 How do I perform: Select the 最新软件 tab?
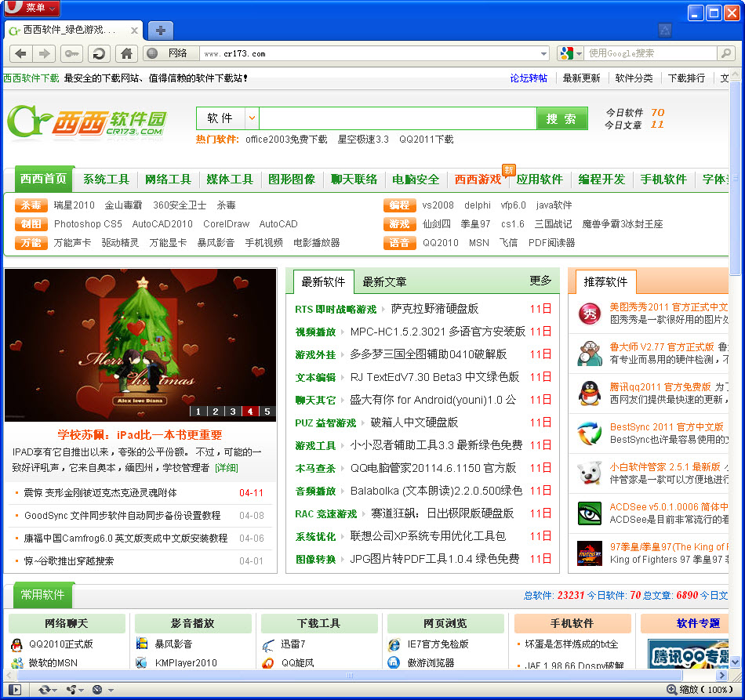(324, 282)
